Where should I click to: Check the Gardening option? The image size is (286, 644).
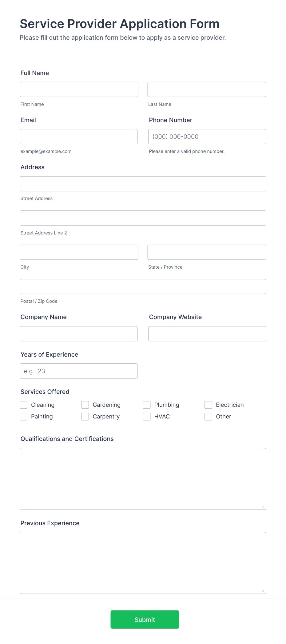tap(85, 405)
